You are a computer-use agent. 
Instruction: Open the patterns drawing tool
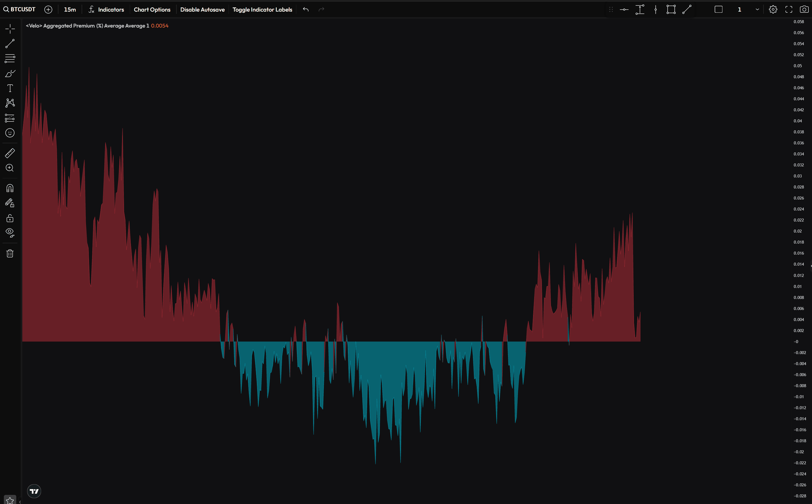click(x=10, y=103)
